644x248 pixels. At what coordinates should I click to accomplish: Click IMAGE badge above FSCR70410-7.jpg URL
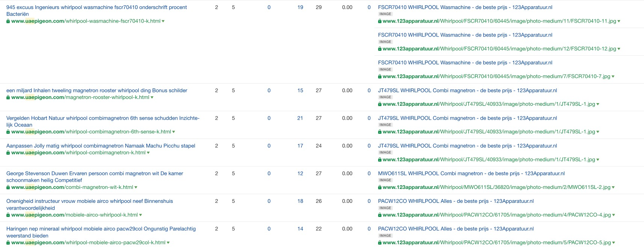click(385, 70)
